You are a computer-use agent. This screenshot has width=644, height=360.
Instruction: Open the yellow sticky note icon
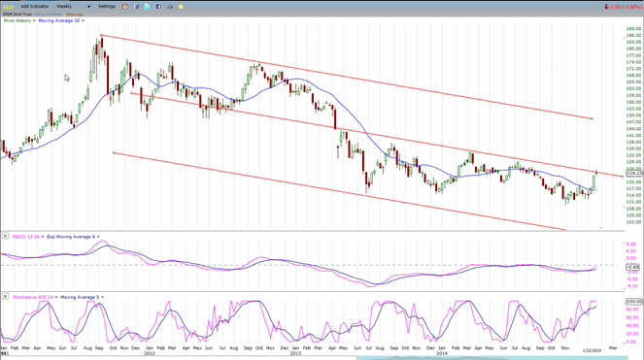click(x=181, y=7)
